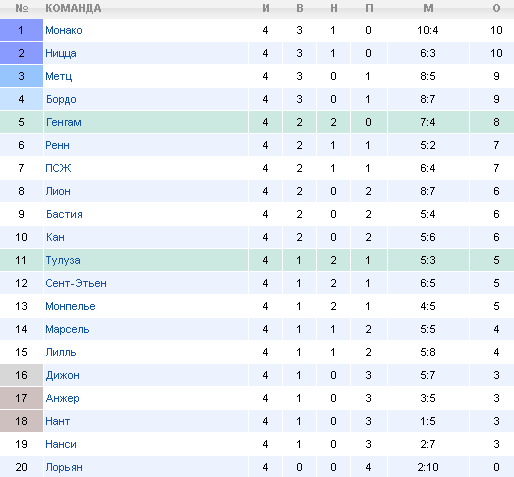Open the Сент-Этьен team page
The width and height of the screenshot is (514, 477).
[x=76, y=283]
